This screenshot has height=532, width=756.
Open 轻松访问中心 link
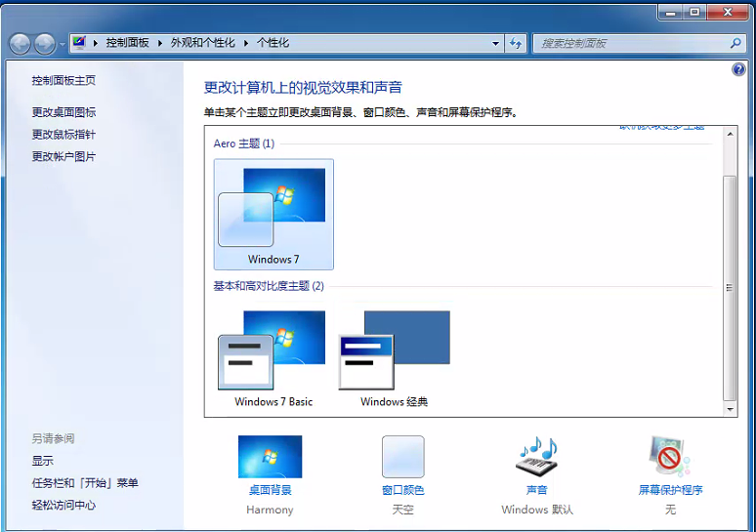(x=63, y=505)
